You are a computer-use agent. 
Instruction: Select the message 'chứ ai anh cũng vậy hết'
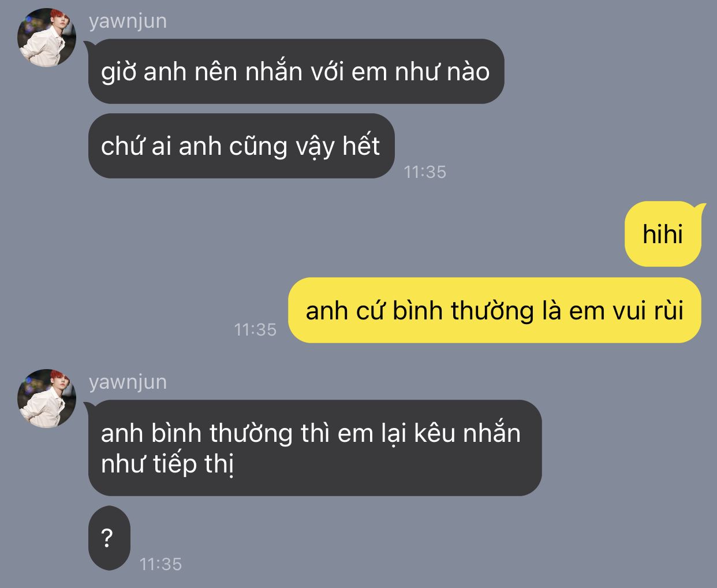(241, 146)
